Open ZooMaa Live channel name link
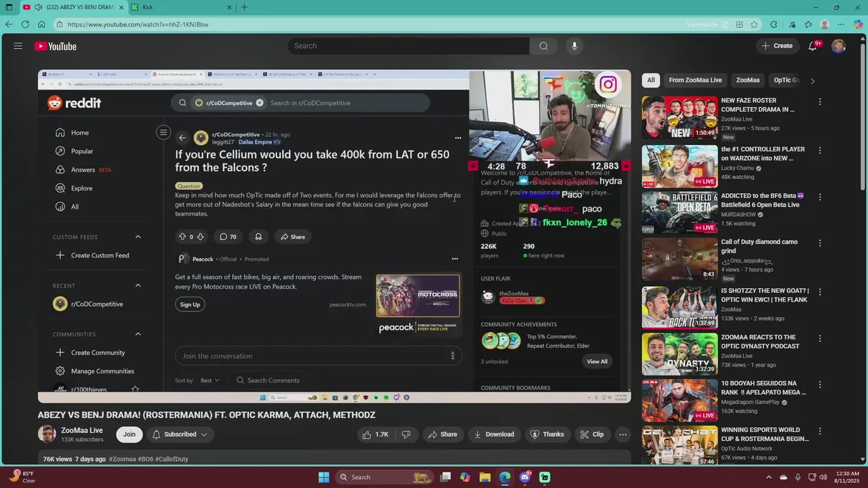 click(82, 430)
